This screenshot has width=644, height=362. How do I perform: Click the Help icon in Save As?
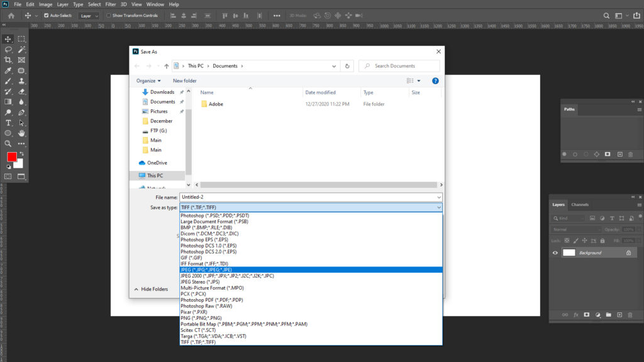click(x=435, y=81)
